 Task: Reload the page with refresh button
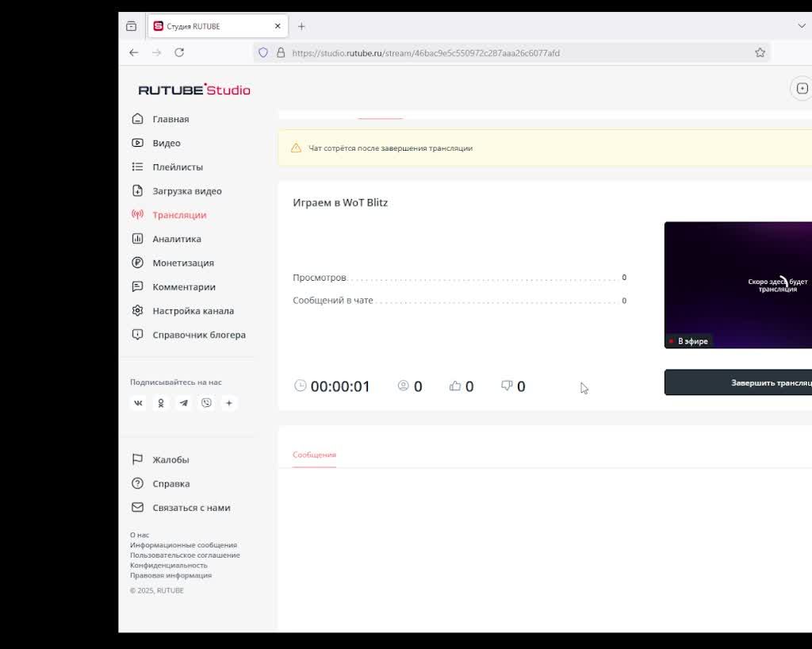coord(179,52)
